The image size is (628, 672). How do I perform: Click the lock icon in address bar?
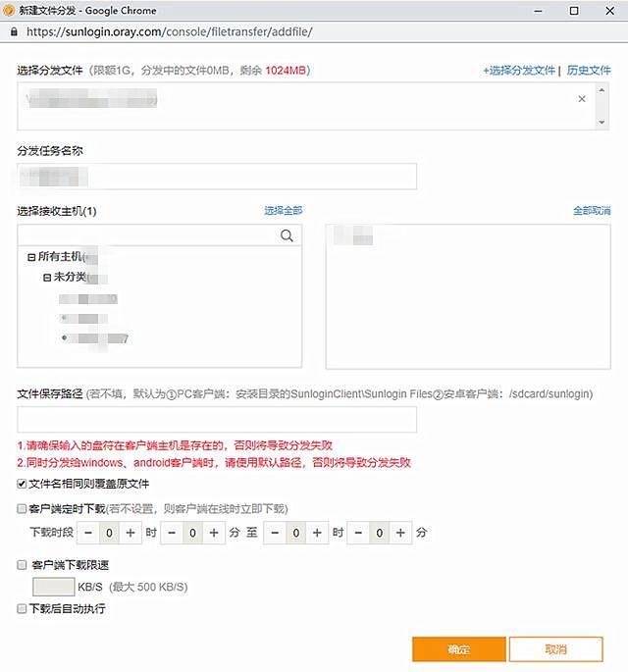14,31
